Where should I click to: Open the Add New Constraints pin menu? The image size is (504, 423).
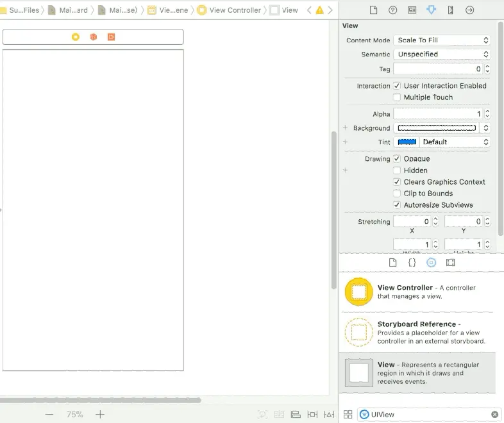pyautogui.click(x=312, y=414)
